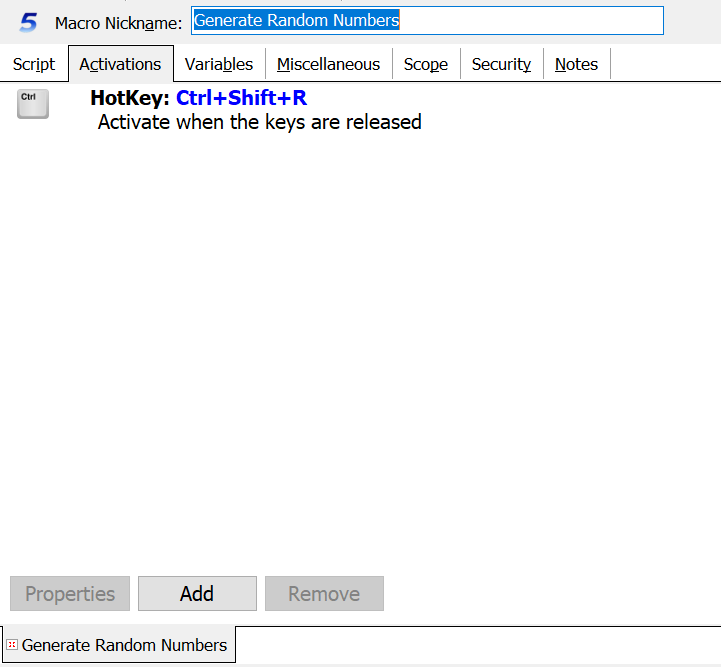Select the Generate Random Numbers bottom tab

(x=124, y=645)
